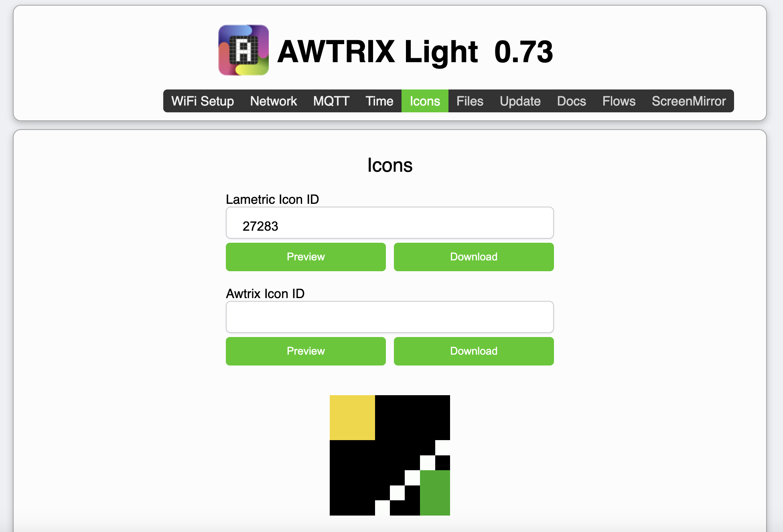Click Preview for Awtrix Icon ID
Image resolution: width=783 pixels, height=532 pixels.
pos(306,351)
